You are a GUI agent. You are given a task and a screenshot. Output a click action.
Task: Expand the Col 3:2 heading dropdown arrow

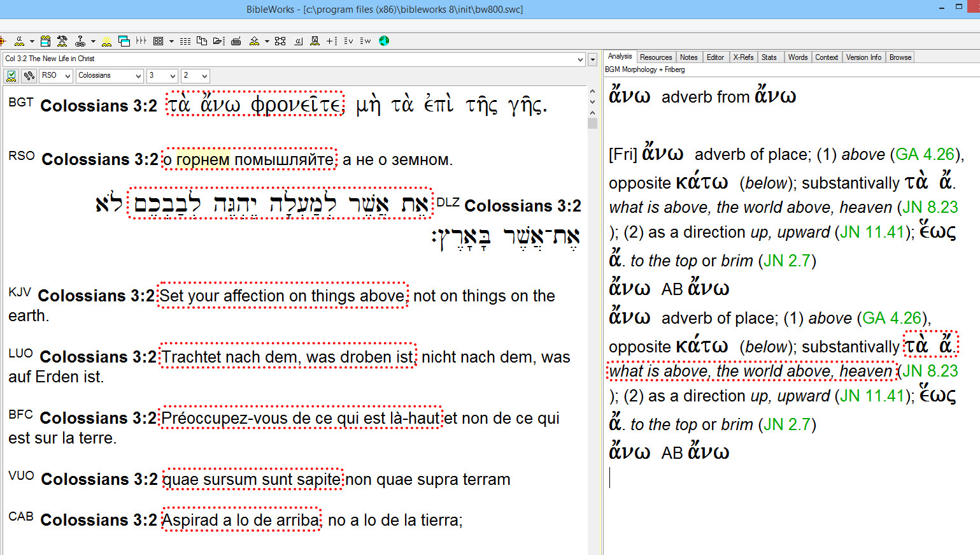click(x=580, y=59)
